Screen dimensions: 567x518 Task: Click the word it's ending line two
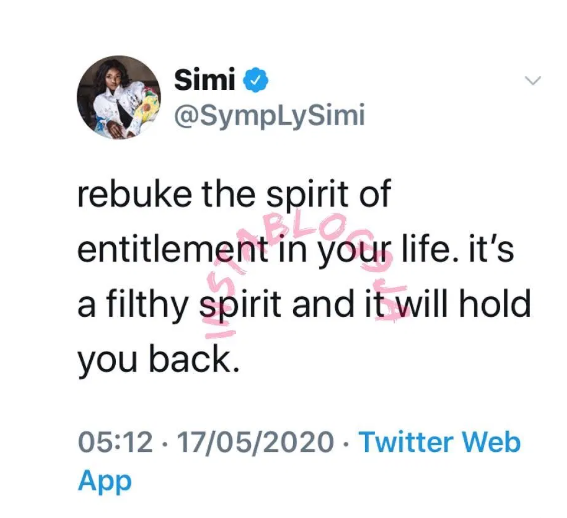491,249
